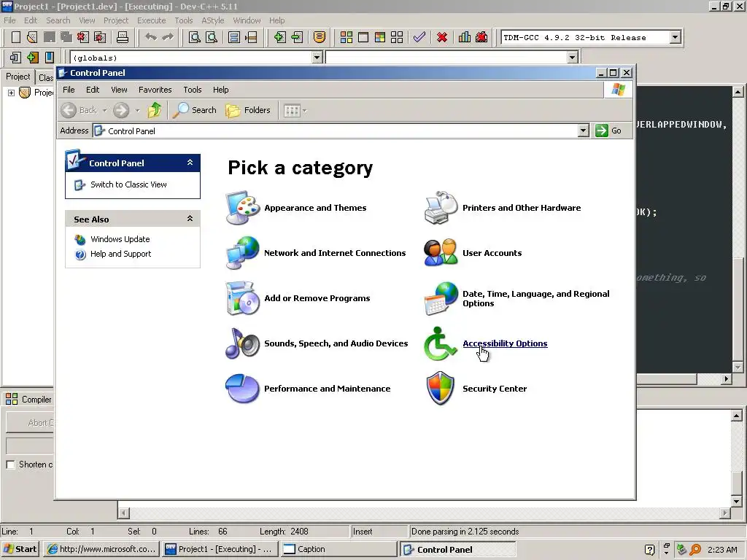
Task: Click Add to project green plus icon
Action: 279,37
